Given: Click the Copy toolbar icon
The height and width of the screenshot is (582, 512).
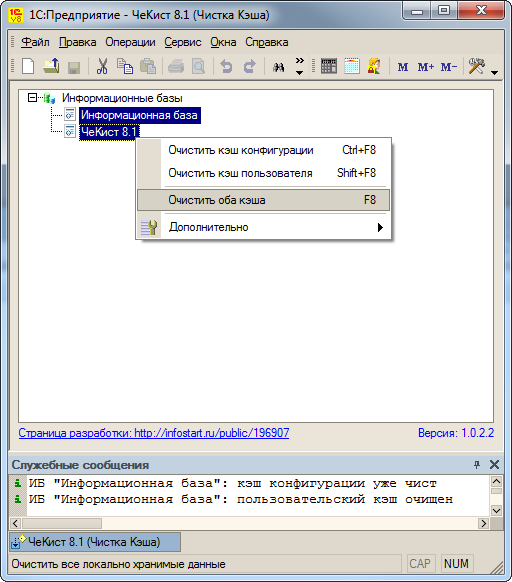Looking at the screenshot, I should coord(125,67).
